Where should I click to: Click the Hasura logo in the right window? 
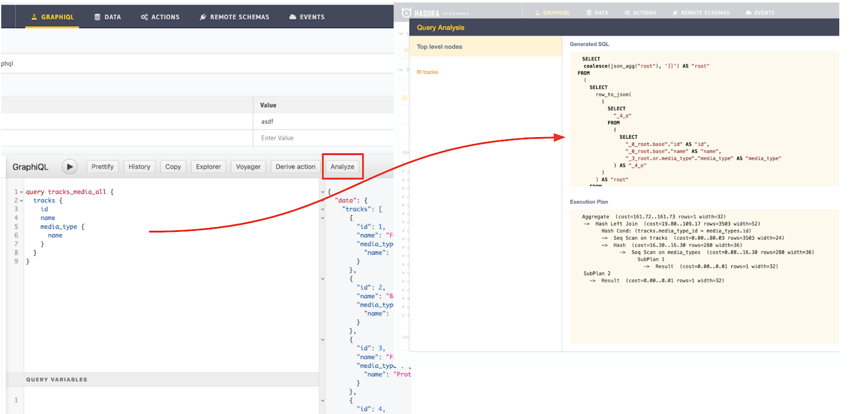(x=406, y=12)
